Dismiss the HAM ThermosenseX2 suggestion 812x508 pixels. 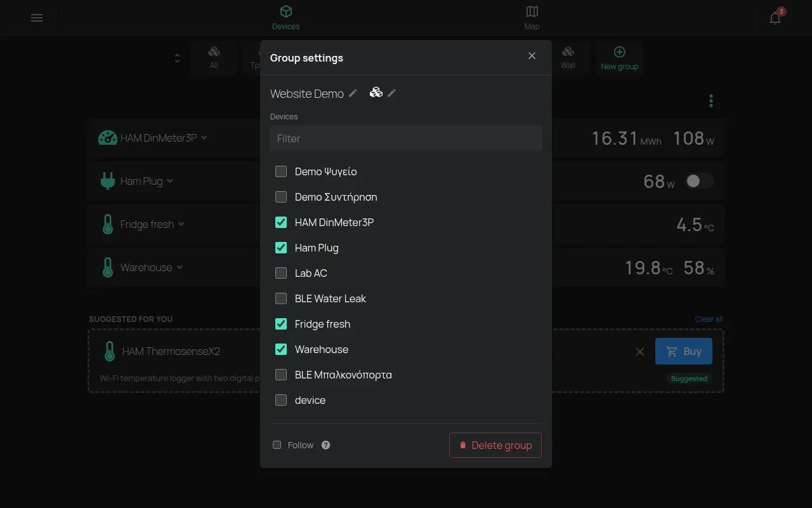pyautogui.click(x=640, y=352)
